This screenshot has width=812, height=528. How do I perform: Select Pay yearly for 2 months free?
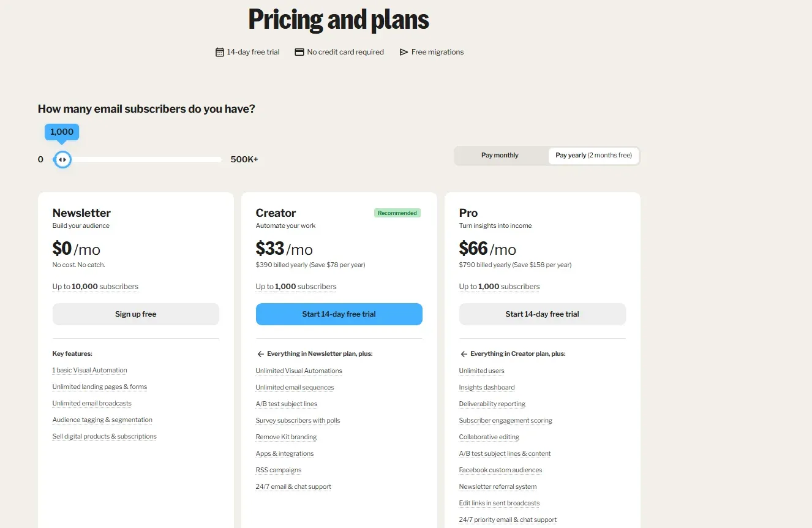[593, 156]
